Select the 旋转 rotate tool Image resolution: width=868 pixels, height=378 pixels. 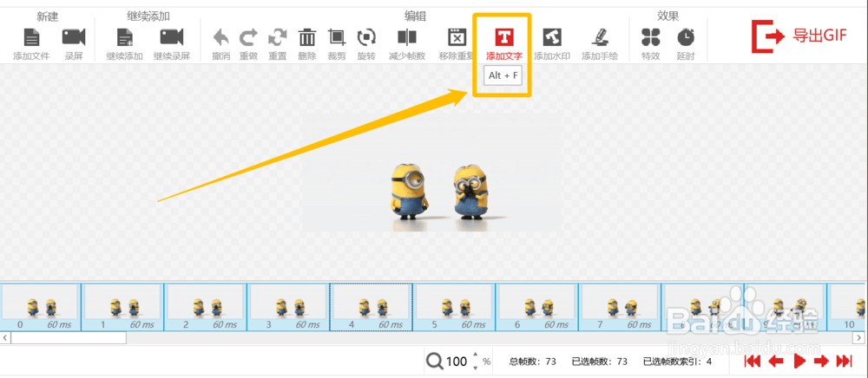coord(366,37)
